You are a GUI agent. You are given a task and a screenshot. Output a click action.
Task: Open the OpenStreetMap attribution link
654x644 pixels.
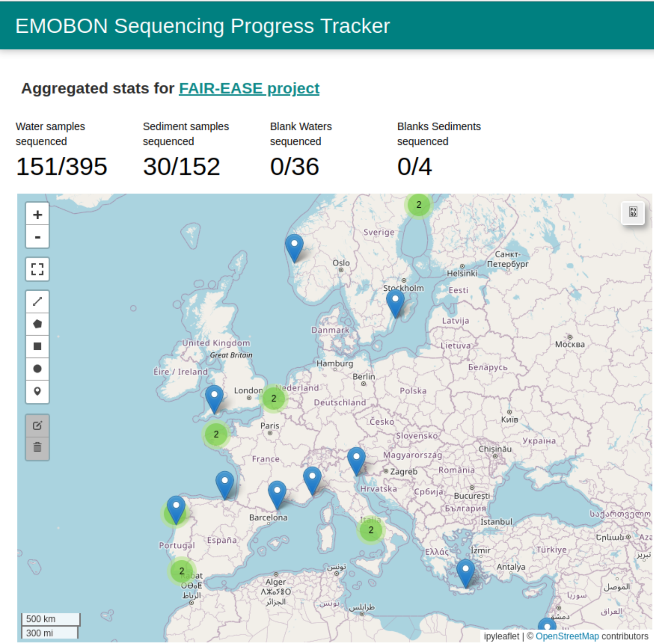[567, 636]
